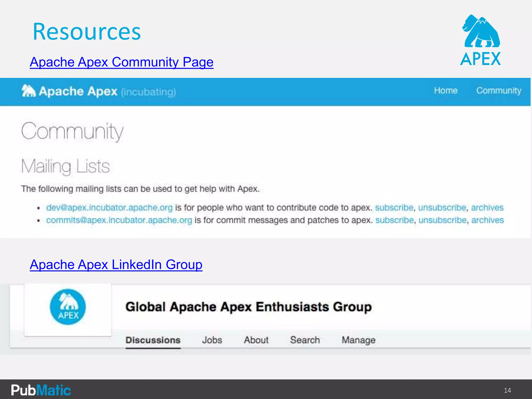The height and width of the screenshot is (399, 532).
Task: Open Community in the Apache Apex navbar
Action: pos(499,90)
